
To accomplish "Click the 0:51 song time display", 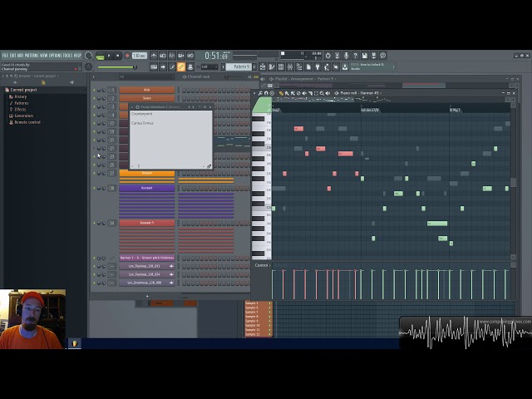I will pos(217,56).
